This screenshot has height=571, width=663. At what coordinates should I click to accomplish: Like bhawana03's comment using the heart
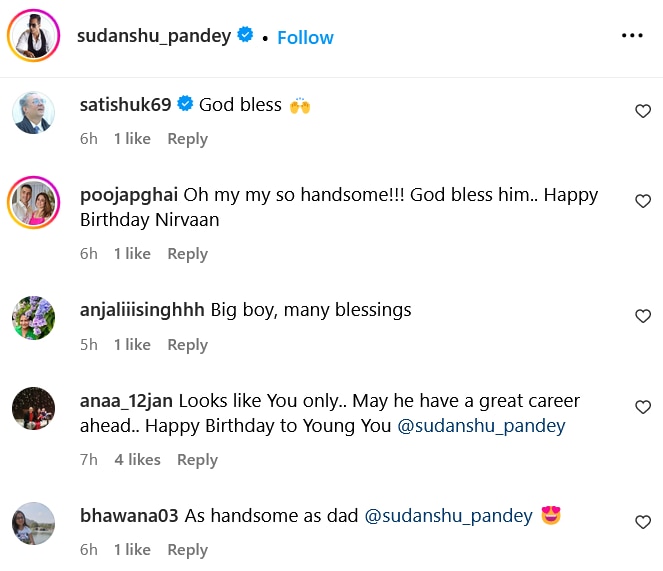coord(643,522)
